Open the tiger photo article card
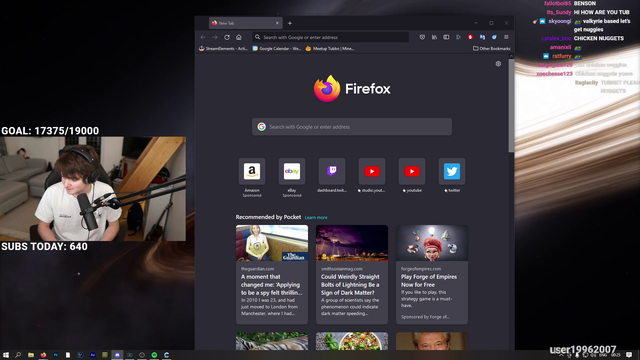This screenshot has height=360, width=640. [272, 341]
